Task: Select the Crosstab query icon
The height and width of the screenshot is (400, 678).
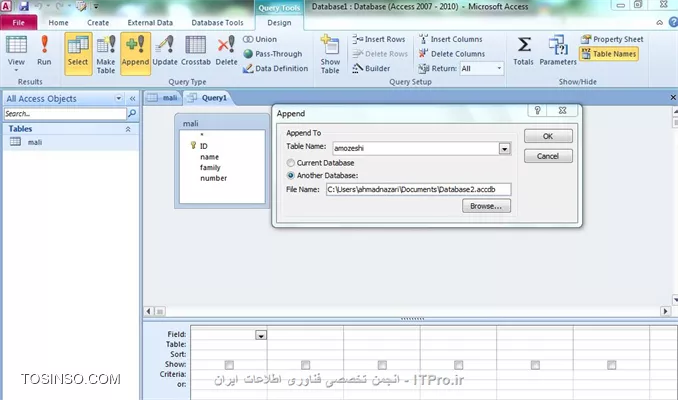Action: click(196, 46)
